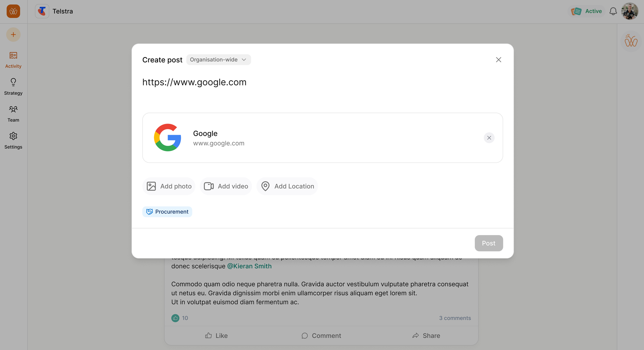Click the Add photo button
This screenshot has width=644, height=350.
click(x=169, y=186)
